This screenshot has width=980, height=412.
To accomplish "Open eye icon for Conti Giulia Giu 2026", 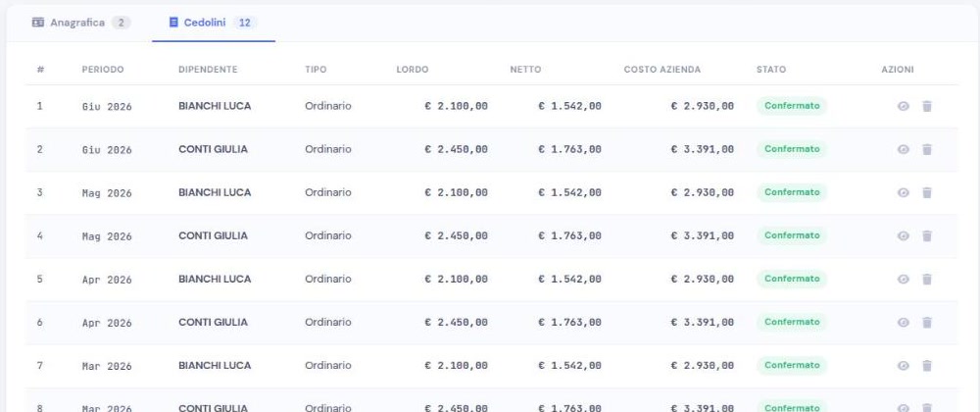I will [904, 149].
